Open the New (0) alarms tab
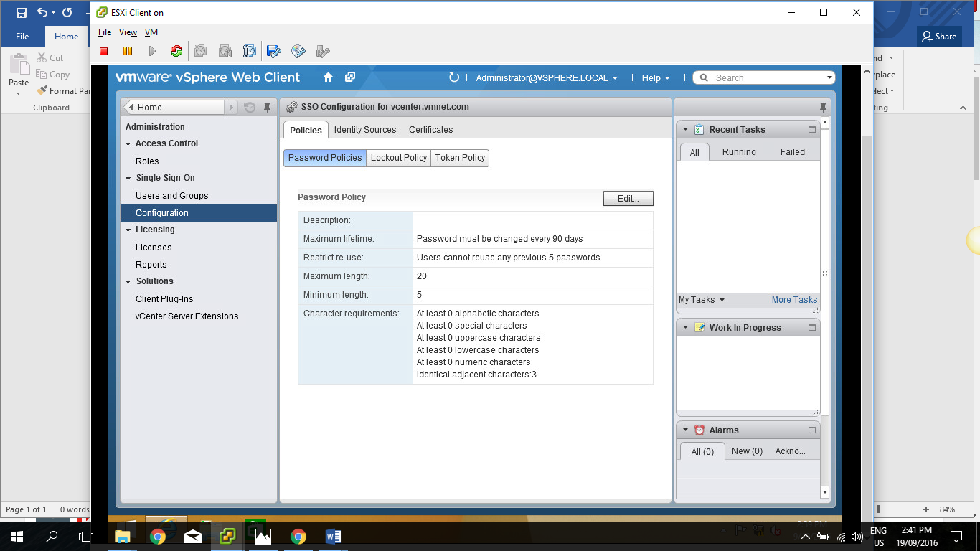Screen dimensions: 980x551 747,451
